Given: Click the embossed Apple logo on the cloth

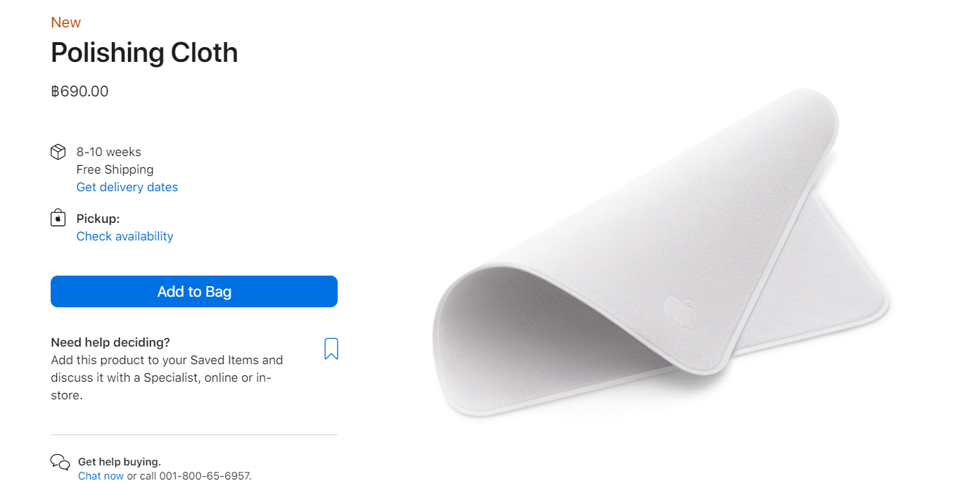Looking at the screenshot, I should tap(679, 310).
